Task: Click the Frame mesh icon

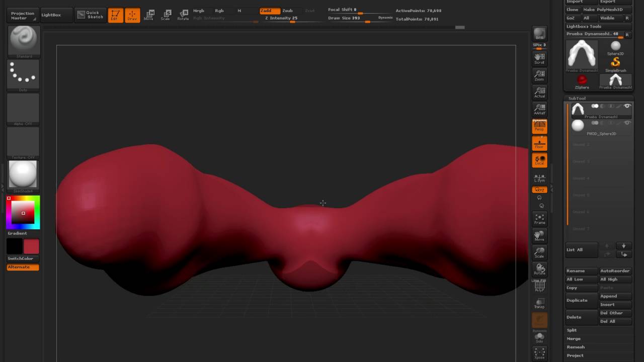Action: [539, 219]
